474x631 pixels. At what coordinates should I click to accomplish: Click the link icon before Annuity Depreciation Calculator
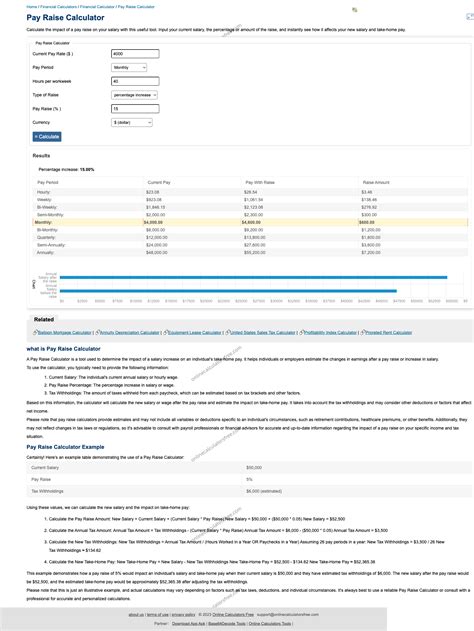97,332
